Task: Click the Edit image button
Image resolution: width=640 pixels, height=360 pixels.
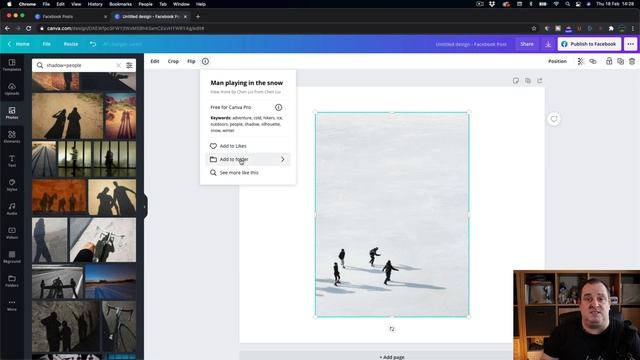Action: (155, 61)
